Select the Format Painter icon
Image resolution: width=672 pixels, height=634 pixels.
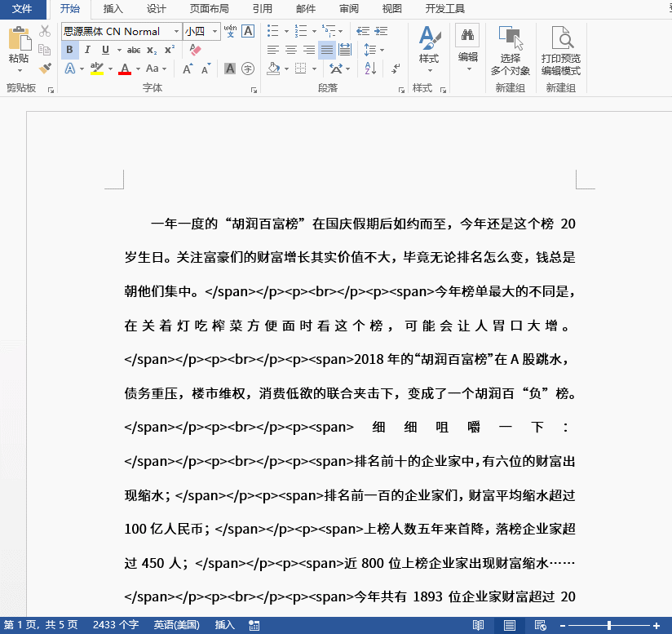click(x=44, y=67)
